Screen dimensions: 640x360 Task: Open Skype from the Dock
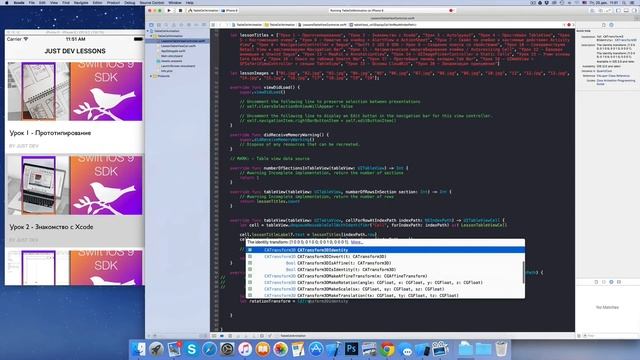191,349
